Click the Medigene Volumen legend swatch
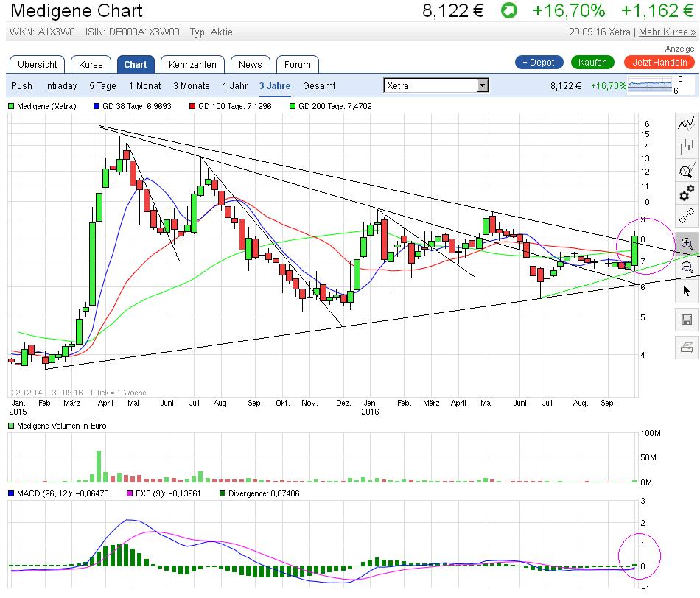The width and height of the screenshot is (700, 598). click(11, 426)
